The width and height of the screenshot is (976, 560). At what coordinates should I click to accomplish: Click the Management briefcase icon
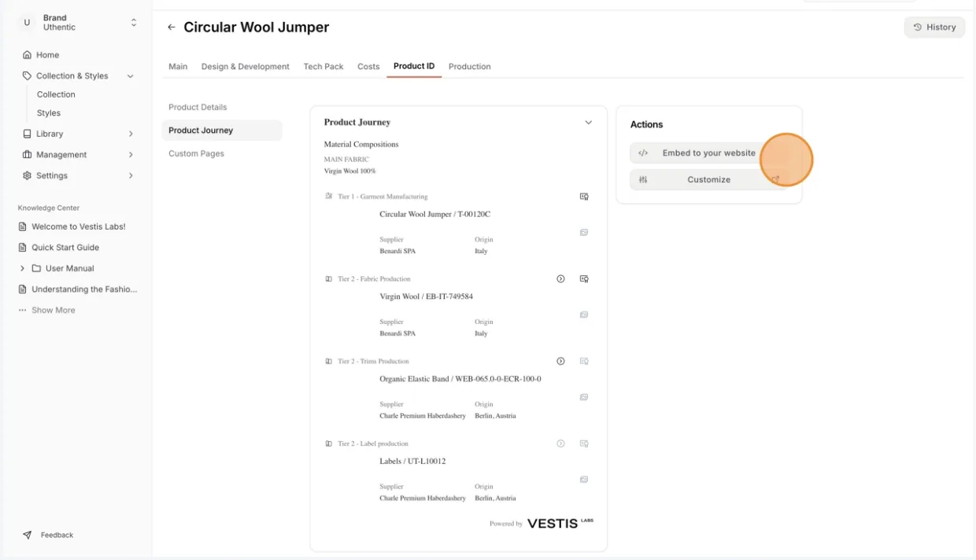coord(28,155)
